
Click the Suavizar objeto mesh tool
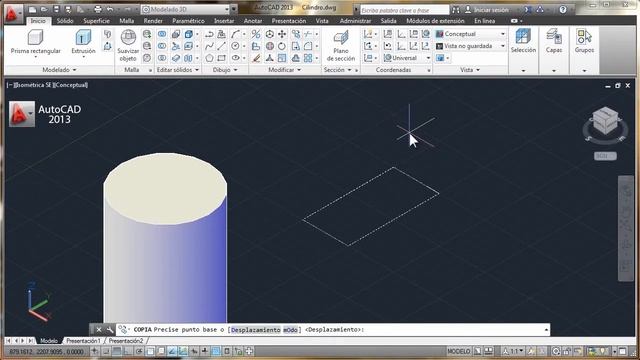pyautogui.click(x=128, y=46)
